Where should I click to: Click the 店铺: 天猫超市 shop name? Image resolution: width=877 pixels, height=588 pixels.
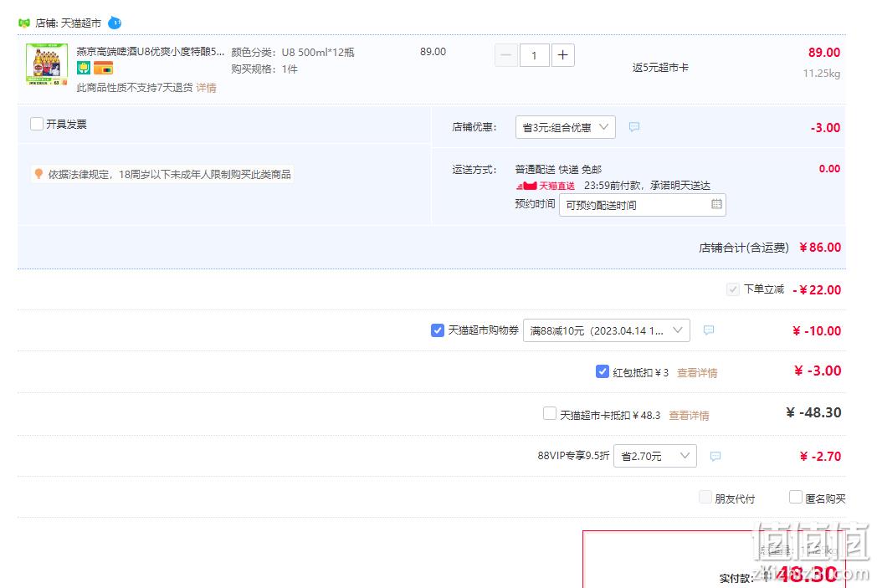click(69, 23)
